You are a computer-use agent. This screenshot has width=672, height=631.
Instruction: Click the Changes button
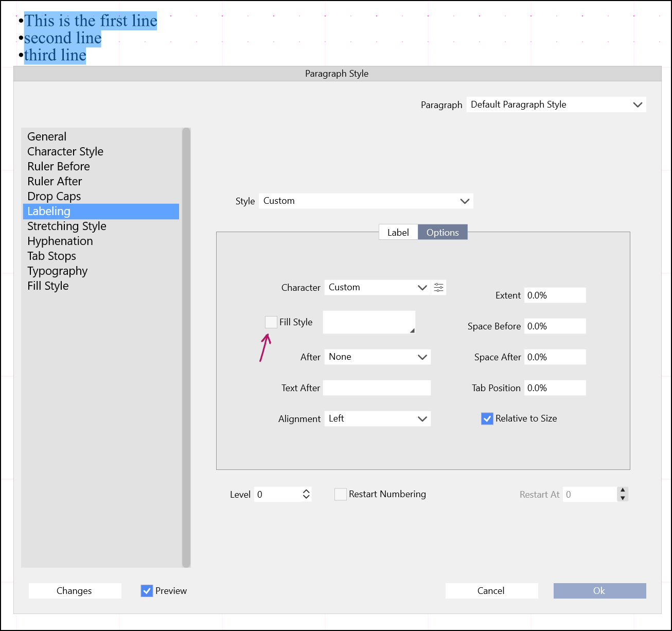click(75, 591)
